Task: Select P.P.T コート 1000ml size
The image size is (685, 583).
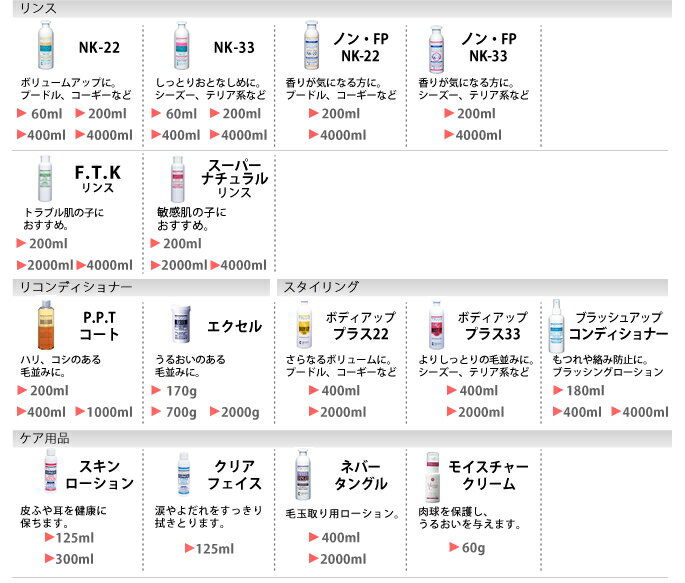Action: (x=109, y=412)
